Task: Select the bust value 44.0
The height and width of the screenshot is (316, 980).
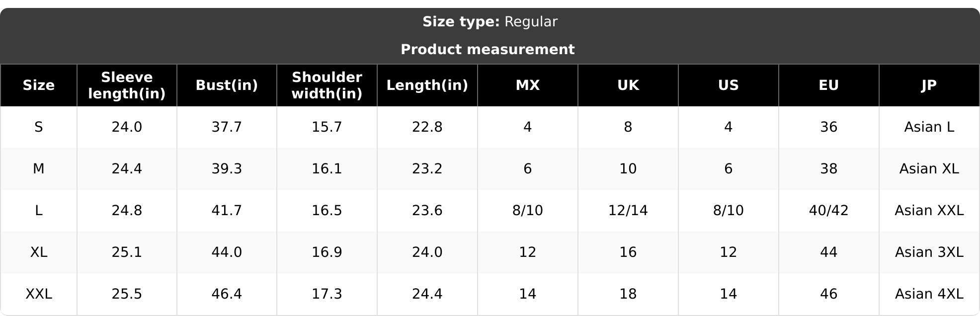Action: pos(227,252)
